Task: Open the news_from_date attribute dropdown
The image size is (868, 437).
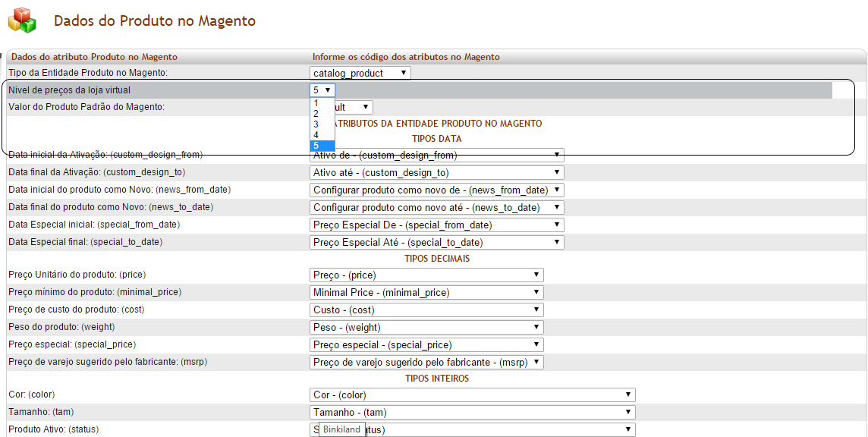Action: click(437, 190)
